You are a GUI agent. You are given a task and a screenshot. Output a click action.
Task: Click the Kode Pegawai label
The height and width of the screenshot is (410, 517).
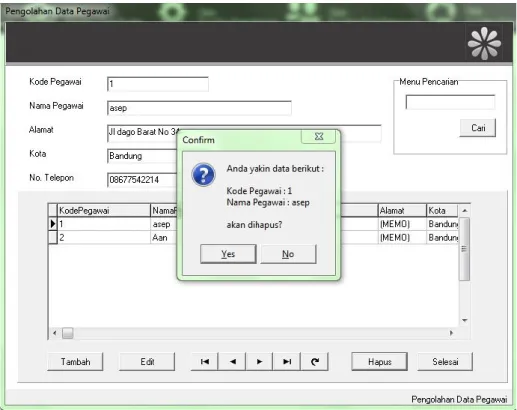tap(55, 82)
